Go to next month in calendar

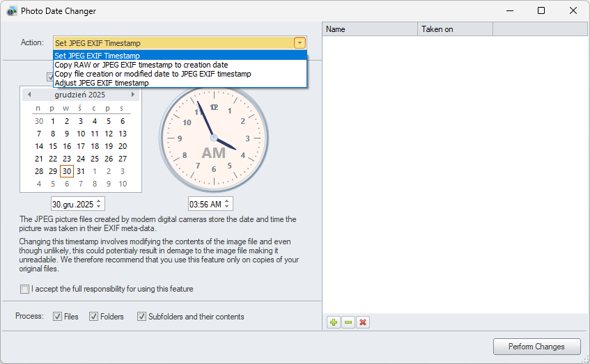coord(132,95)
